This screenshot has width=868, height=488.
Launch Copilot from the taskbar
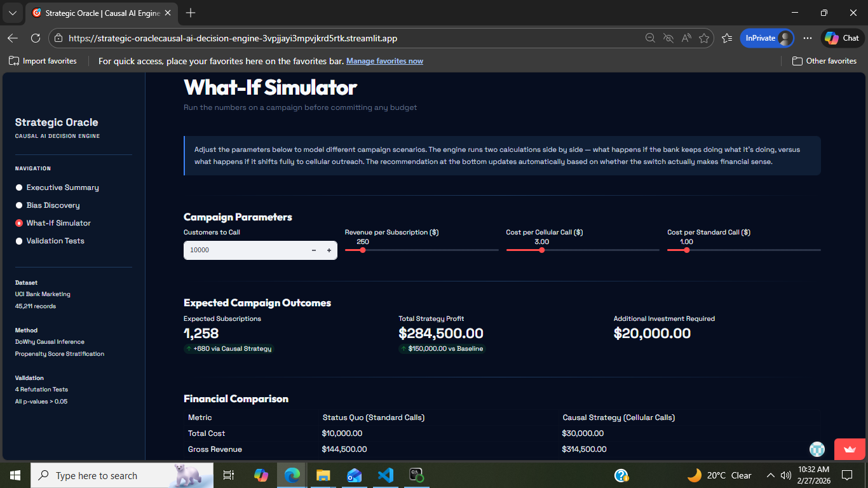click(261, 475)
